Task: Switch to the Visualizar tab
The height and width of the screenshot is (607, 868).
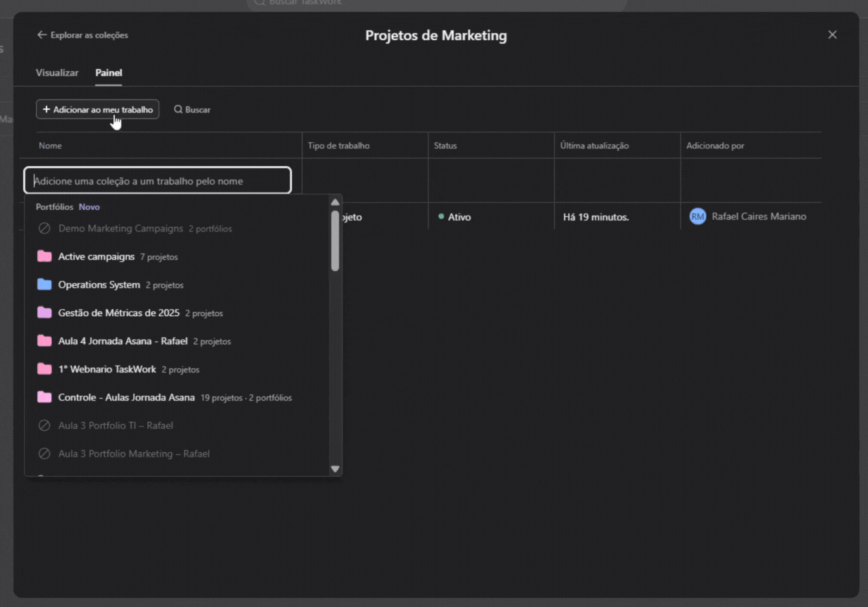Action: (57, 73)
